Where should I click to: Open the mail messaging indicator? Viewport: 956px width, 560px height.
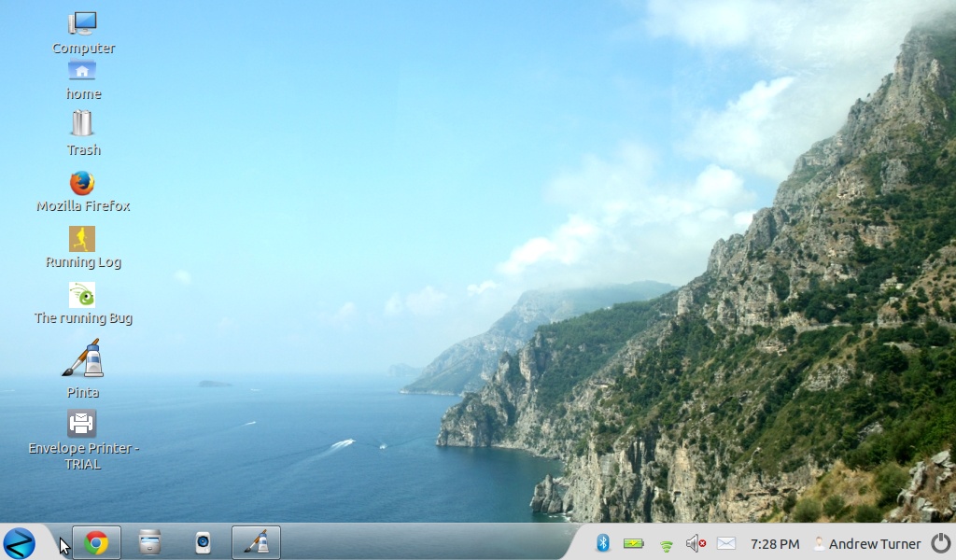point(726,543)
